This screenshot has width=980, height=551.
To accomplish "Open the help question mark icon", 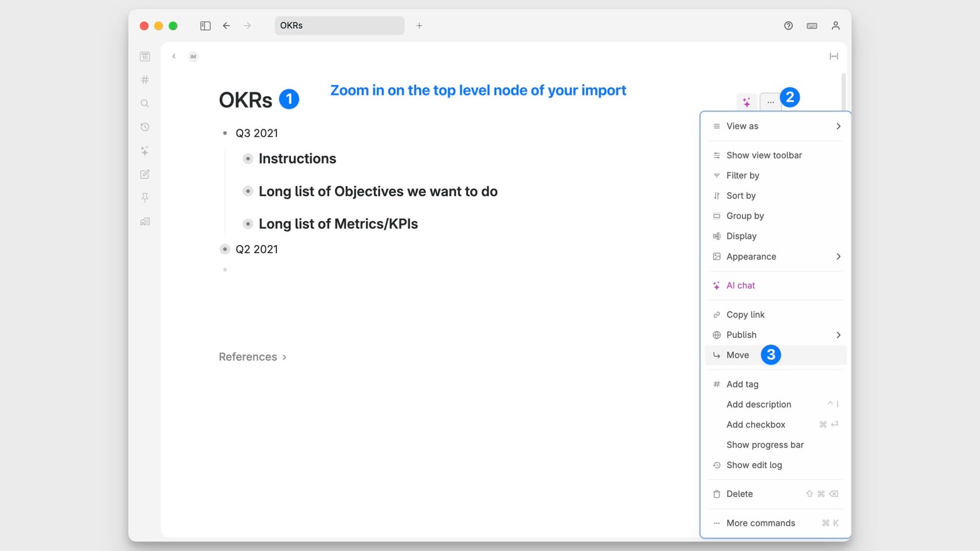I will point(788,26).
